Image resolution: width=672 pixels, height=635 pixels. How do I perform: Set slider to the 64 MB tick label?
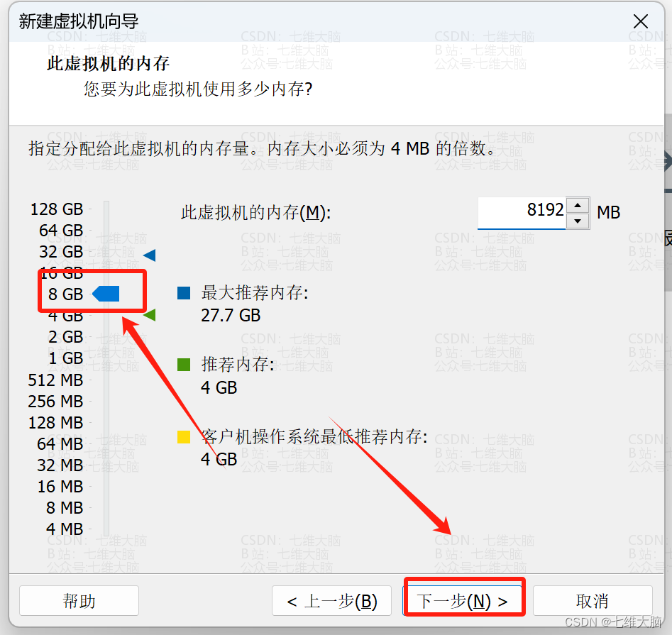coord(60,444)
